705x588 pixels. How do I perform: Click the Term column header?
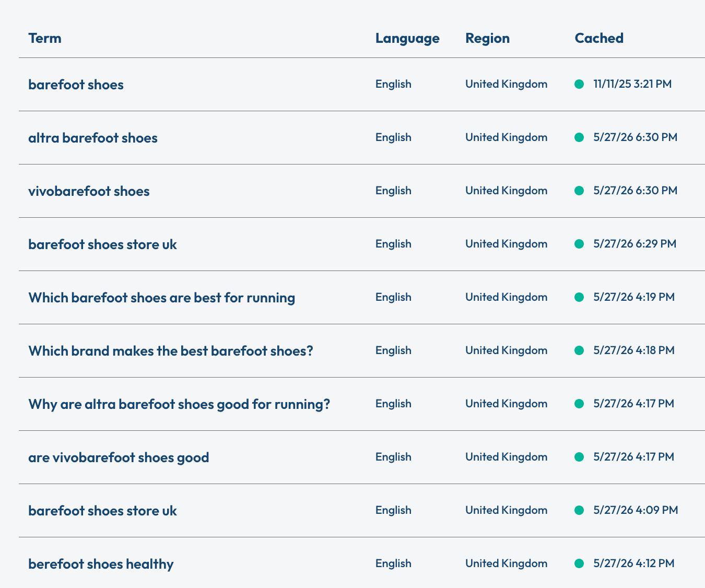click(x=45, y=38)
